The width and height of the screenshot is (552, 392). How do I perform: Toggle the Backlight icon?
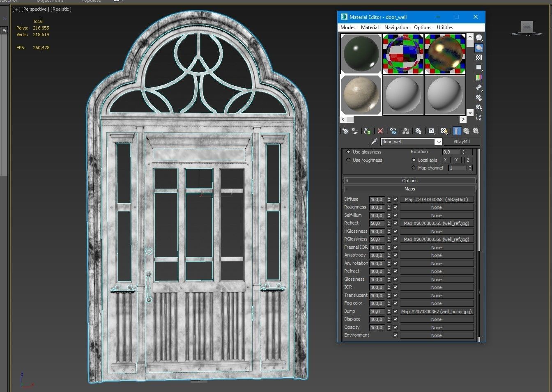click(479, 48)
